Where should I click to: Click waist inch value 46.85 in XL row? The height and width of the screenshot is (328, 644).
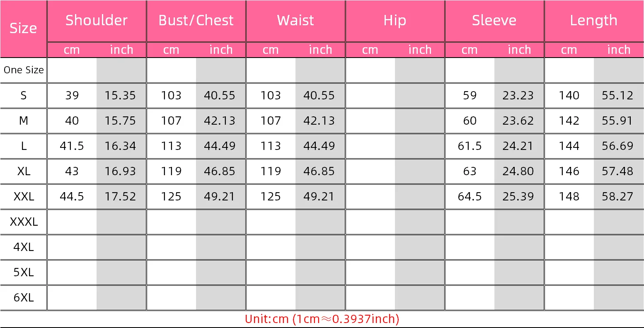point(320,171)
